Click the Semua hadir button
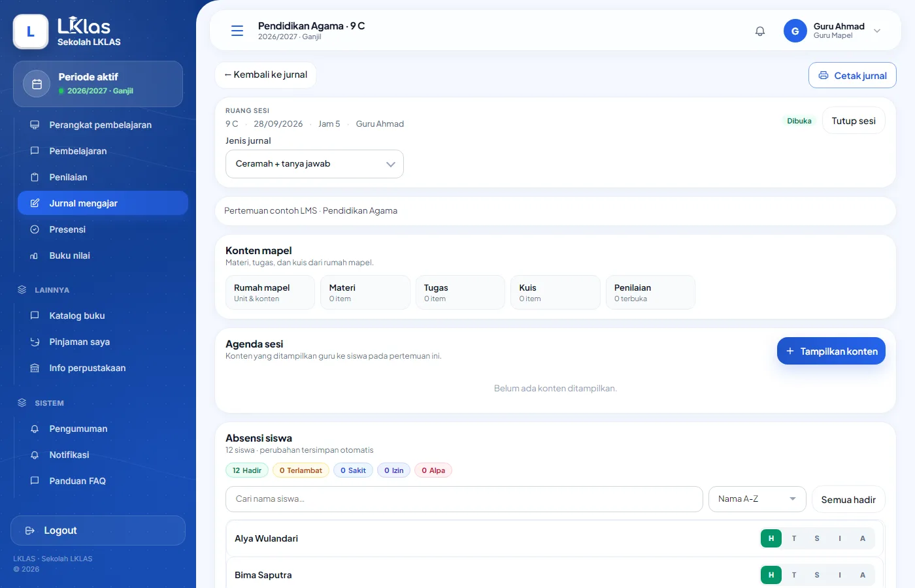Screen dimensions: 915x588 pyautogui.click(x=848, y=499)
